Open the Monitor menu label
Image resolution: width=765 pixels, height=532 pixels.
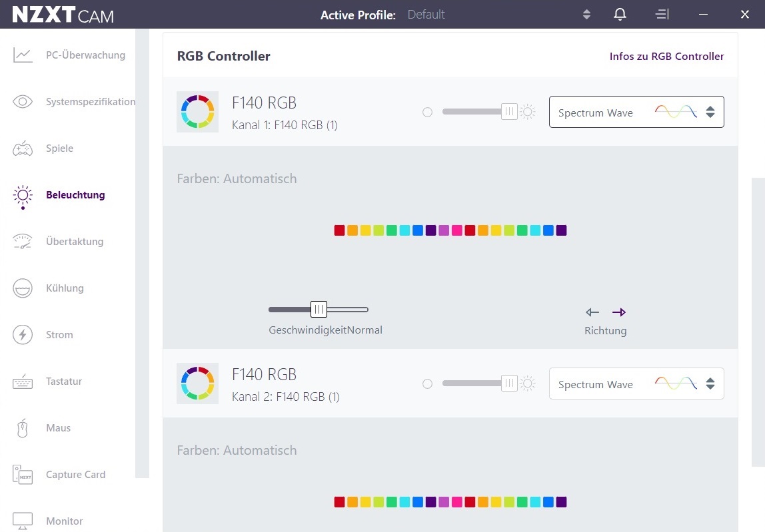click(x=65, y=521)
